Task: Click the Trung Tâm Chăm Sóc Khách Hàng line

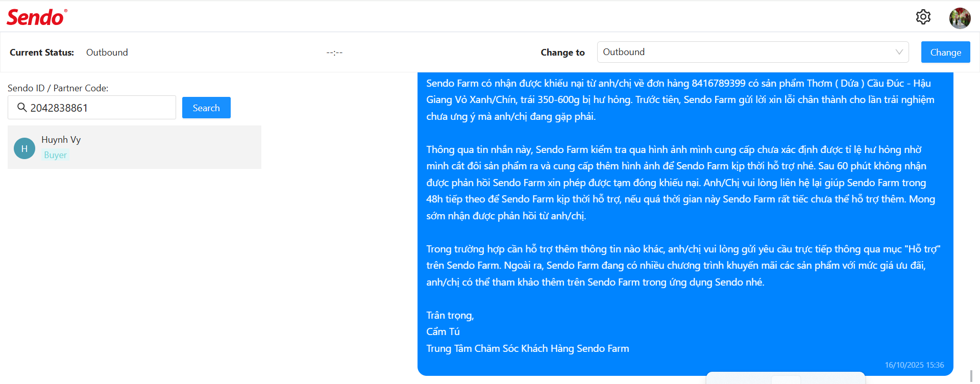Action: 528,349
